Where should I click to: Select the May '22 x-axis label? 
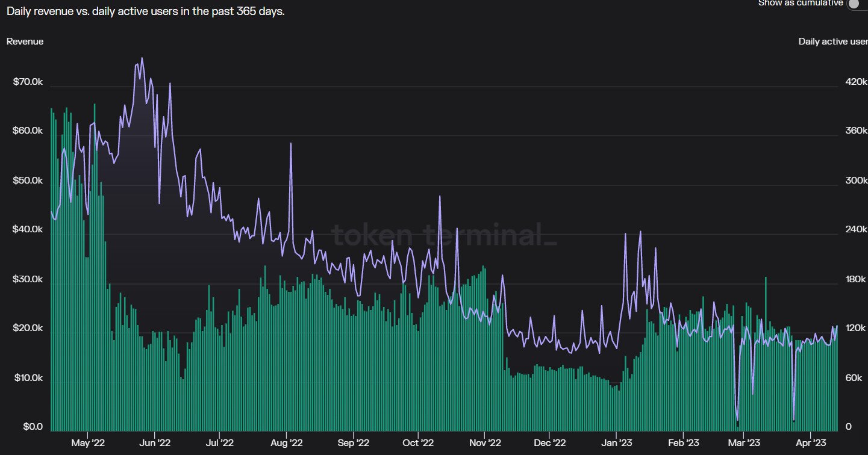click(x=89, y=443)
